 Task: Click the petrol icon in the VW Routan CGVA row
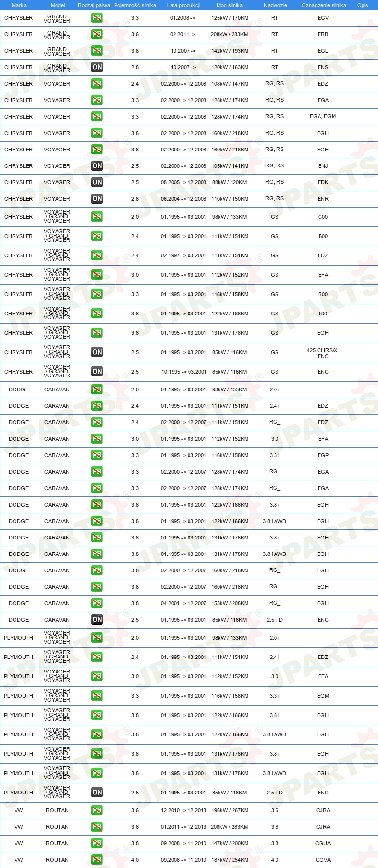pos(97,860)
